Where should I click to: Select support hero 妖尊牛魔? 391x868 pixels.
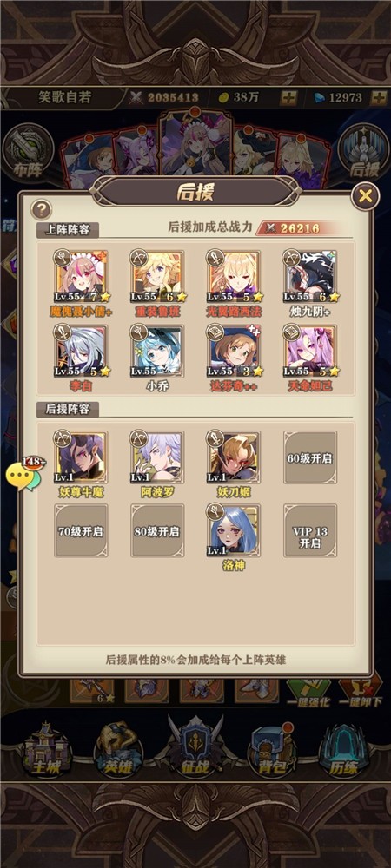[x=82, y=457]
